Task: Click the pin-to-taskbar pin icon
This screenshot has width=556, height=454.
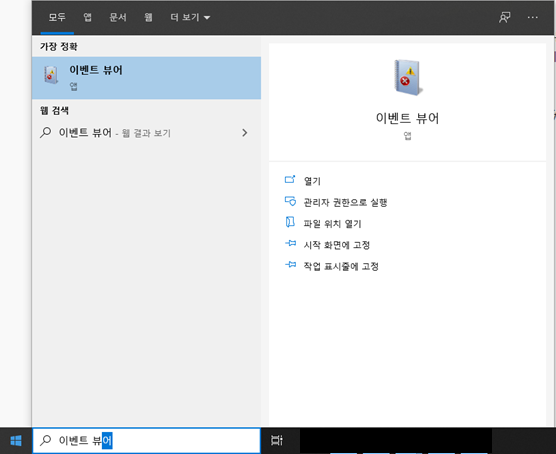Action: click(290, 265)
